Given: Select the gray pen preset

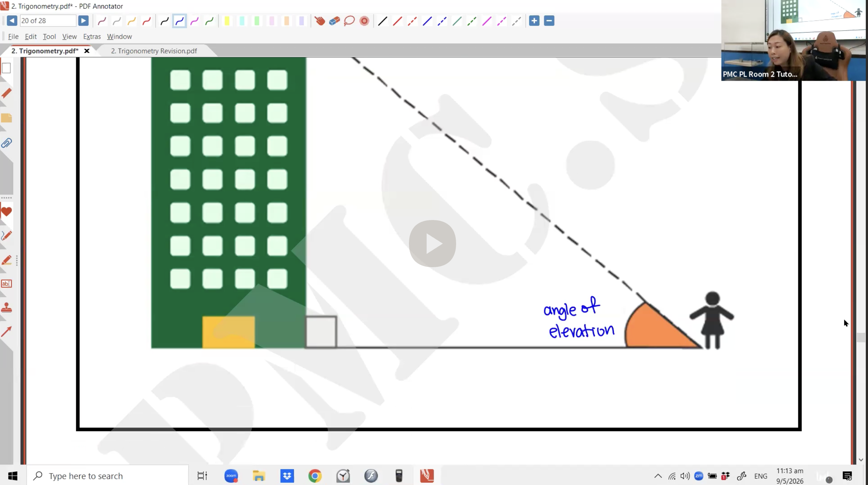Looking at the screenshot, I should [117, 21].
